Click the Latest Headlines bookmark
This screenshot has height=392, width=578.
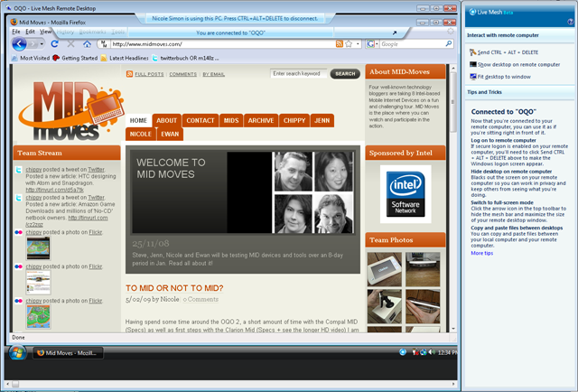point(125,58)
